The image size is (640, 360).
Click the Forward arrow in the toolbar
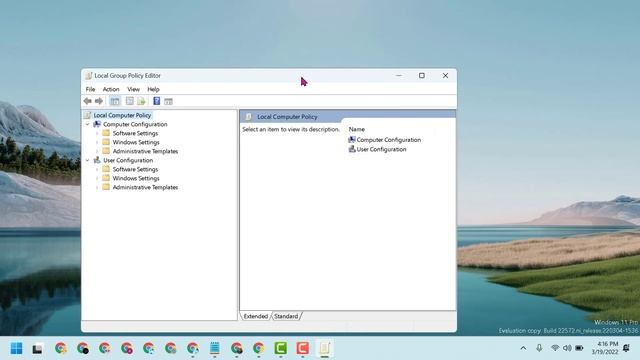point(99,101)
